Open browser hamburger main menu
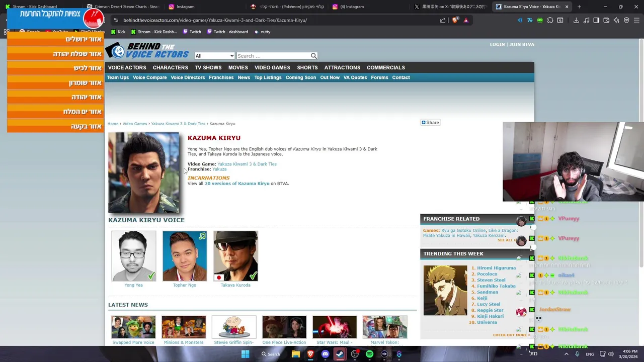 click(x=636, y=20)
